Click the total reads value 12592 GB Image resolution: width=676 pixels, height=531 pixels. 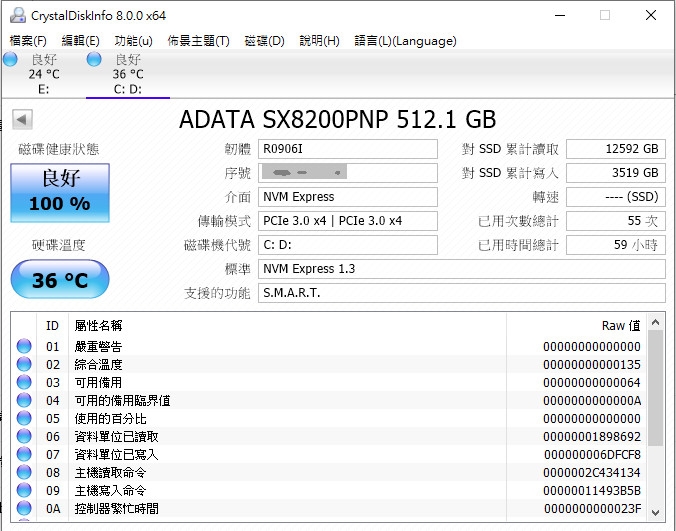(x=616, y=149)
